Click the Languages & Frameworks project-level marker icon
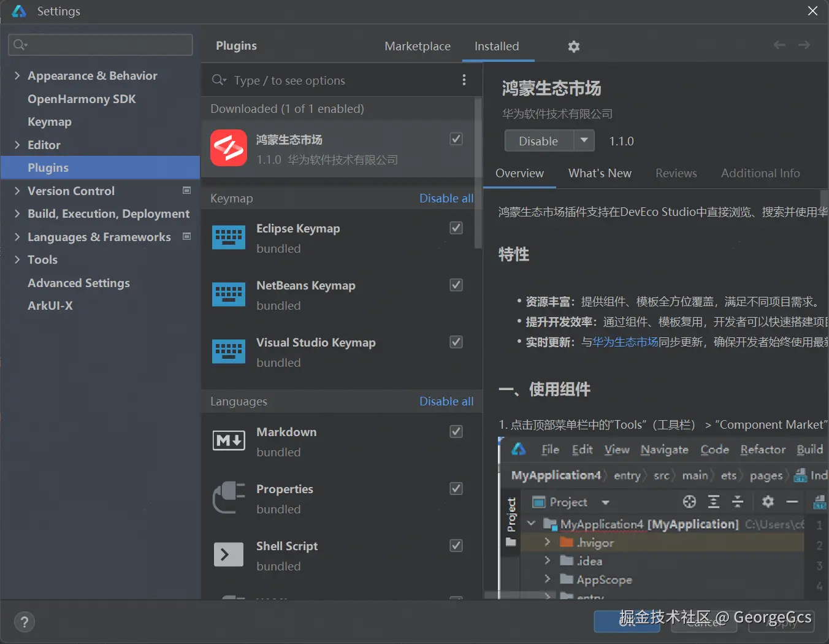Viewport: 829px width, 644px height. [x=187, y=236]
